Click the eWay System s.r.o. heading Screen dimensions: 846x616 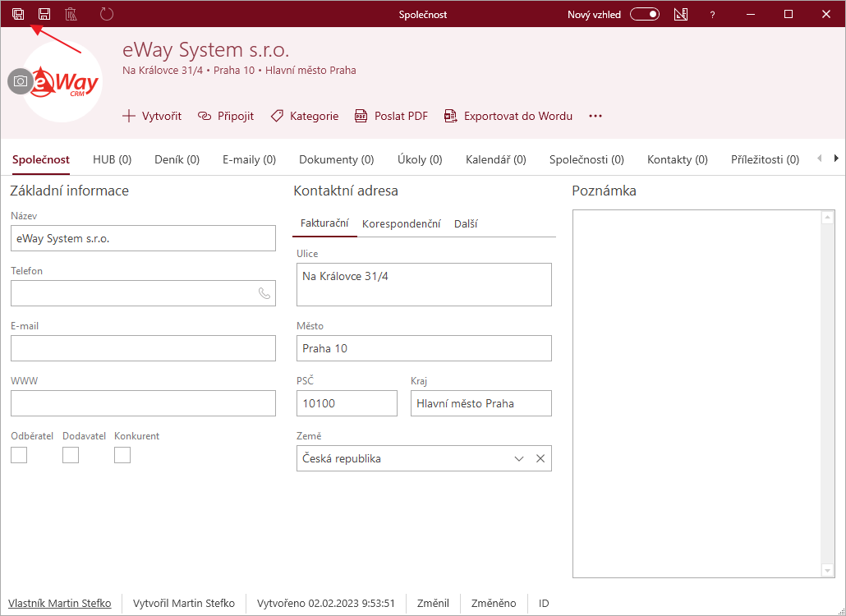206,49
